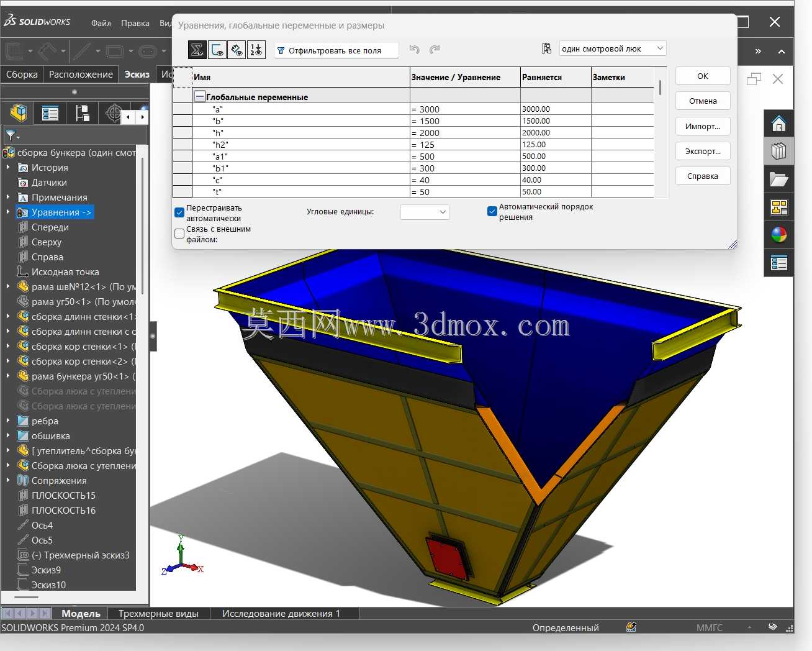Open the Dimension View icon

click(237, 50)
